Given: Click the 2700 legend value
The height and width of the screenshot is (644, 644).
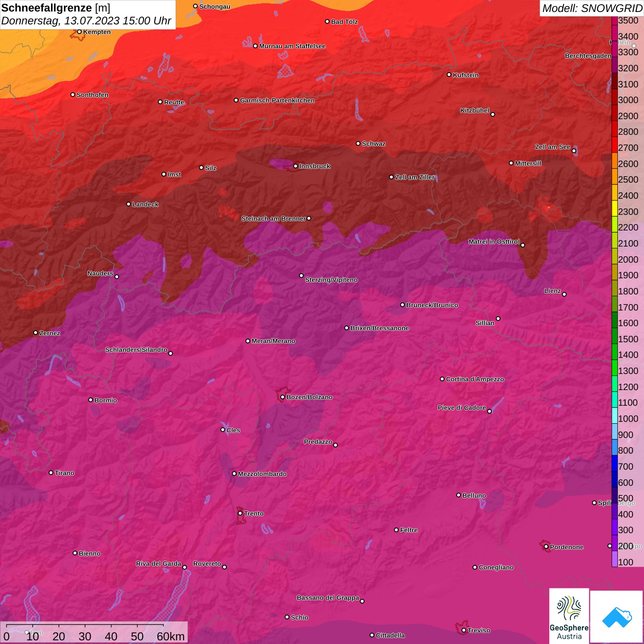Looking at the screenshot, I should point(628,148).
